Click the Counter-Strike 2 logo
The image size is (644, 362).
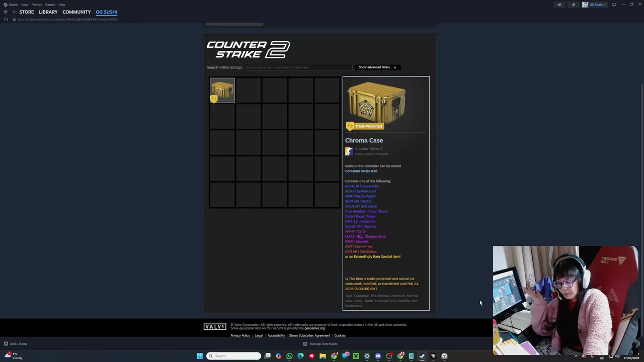pyautogui.click(x=248, y=50)
